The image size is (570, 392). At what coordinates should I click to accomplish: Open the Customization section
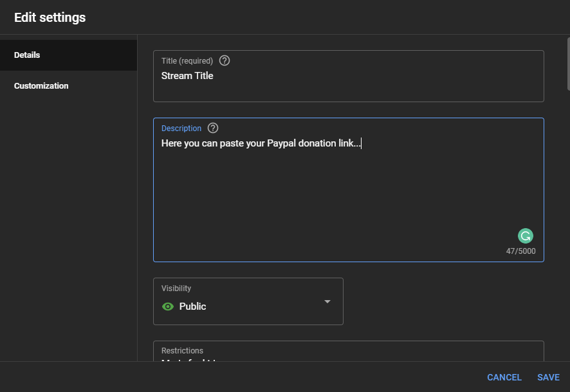[x=41, y=85]
